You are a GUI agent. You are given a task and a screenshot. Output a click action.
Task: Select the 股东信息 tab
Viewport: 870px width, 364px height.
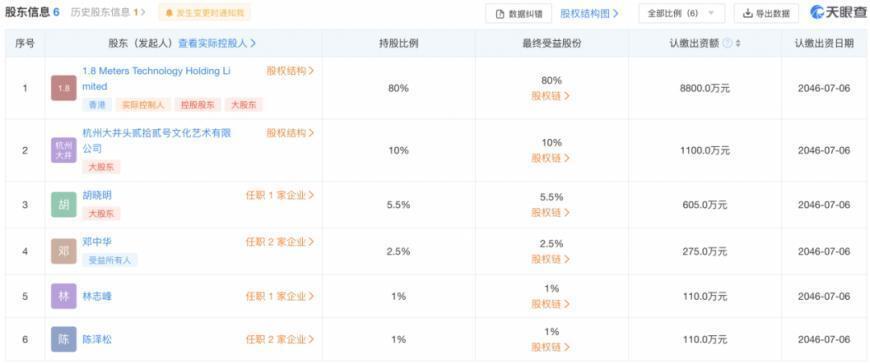[32, 12]
